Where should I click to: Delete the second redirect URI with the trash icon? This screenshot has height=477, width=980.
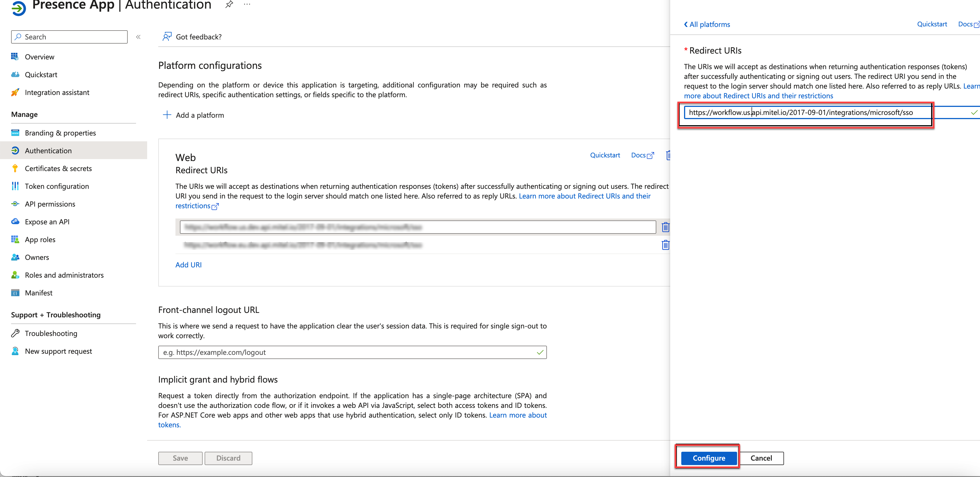pos(665,245)
